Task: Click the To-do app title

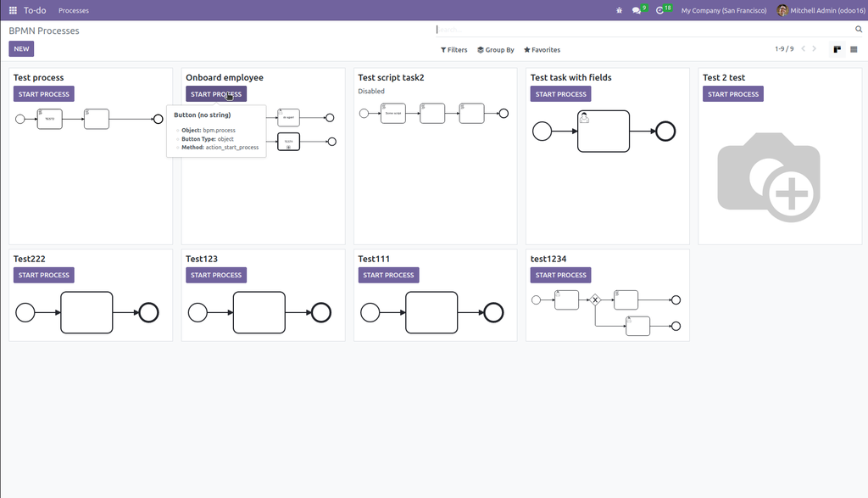Action: pyautogui.click(x=35, y=10)
